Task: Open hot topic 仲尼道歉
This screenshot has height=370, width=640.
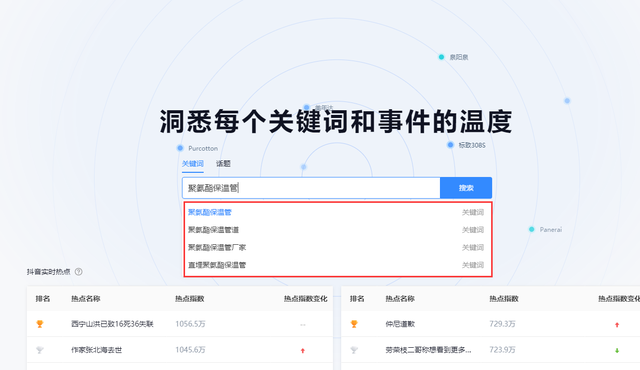Action: pos(400,324)
